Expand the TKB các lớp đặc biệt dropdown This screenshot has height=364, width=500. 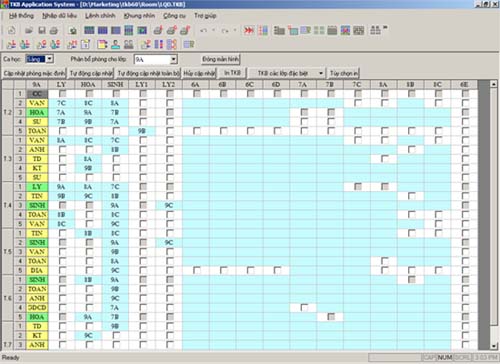[x=321, y=73]
